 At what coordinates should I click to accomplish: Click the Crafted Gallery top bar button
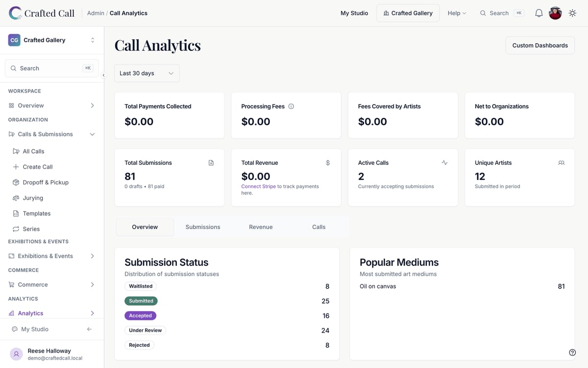pos(408,13)
